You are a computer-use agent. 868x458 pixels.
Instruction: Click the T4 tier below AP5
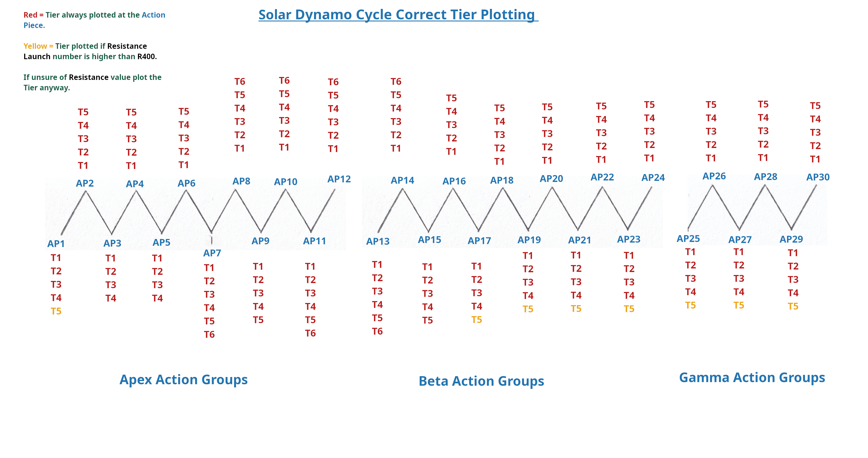click(x=157, y=298)
